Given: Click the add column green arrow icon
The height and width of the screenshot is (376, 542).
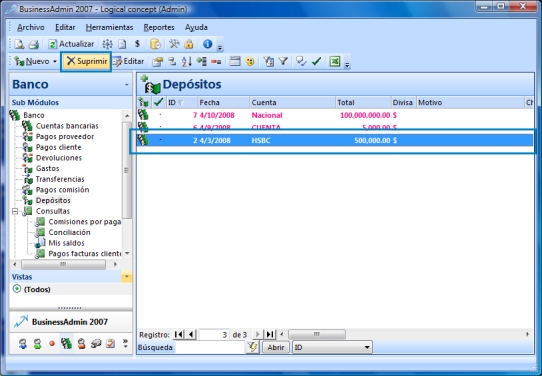Looking at the screenshot, I should [x=201, y=62].
